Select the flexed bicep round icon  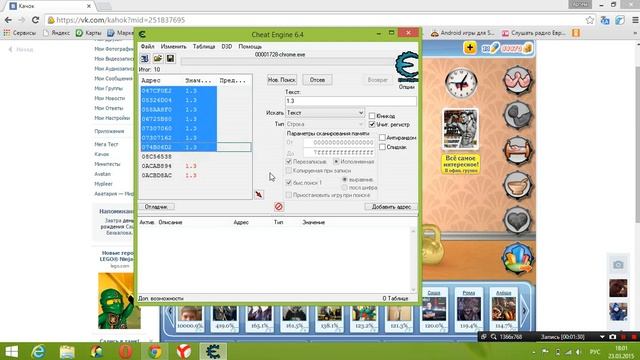tap(517, 115)
